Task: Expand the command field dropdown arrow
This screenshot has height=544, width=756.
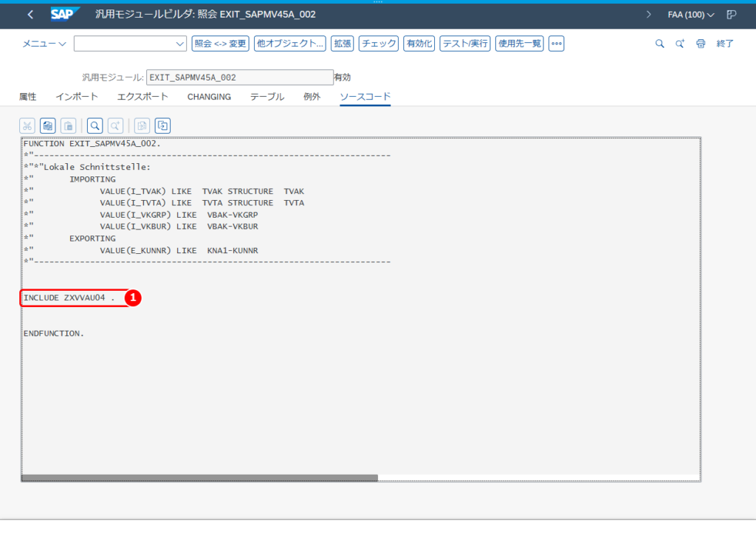Action: coord(180,44)
